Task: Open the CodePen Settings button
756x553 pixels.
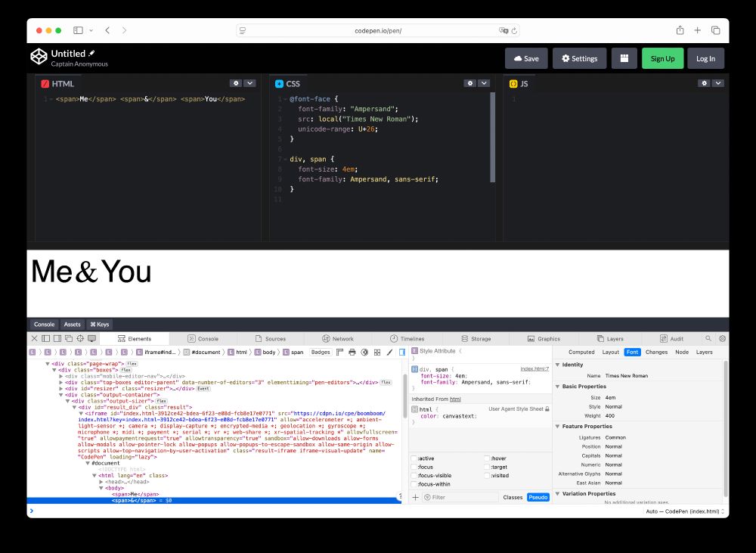Action: pyautogui.click(x=580, y=58)
